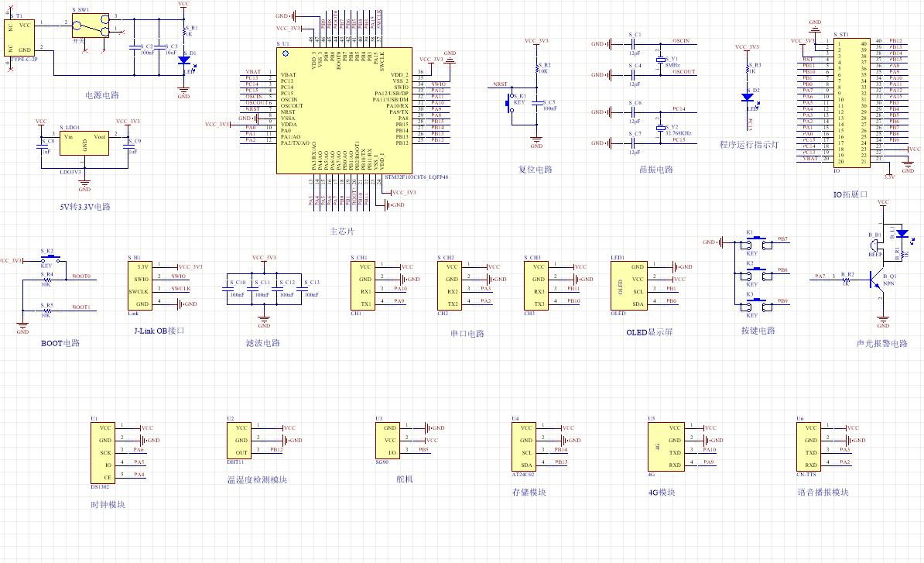Viewport: 924px width, 563px height.
Task: Select the LED1 OLED display connector
Action: point(628,286)
